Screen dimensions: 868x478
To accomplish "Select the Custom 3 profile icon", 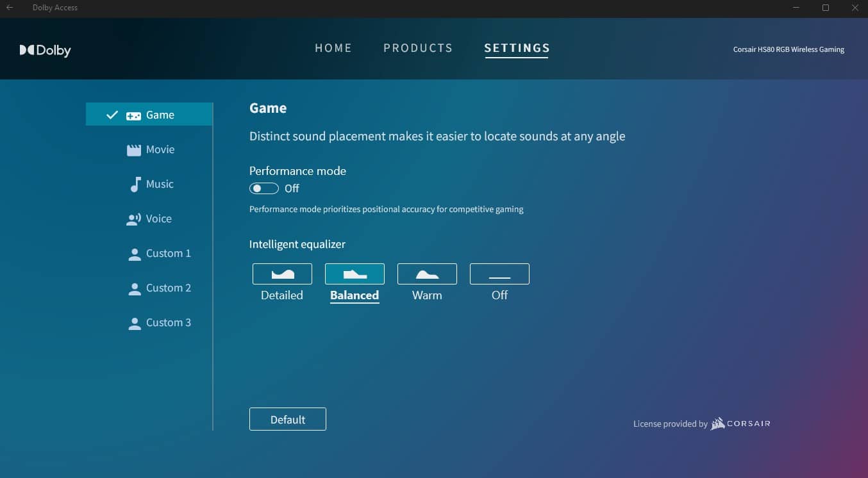I will point(135,323).
